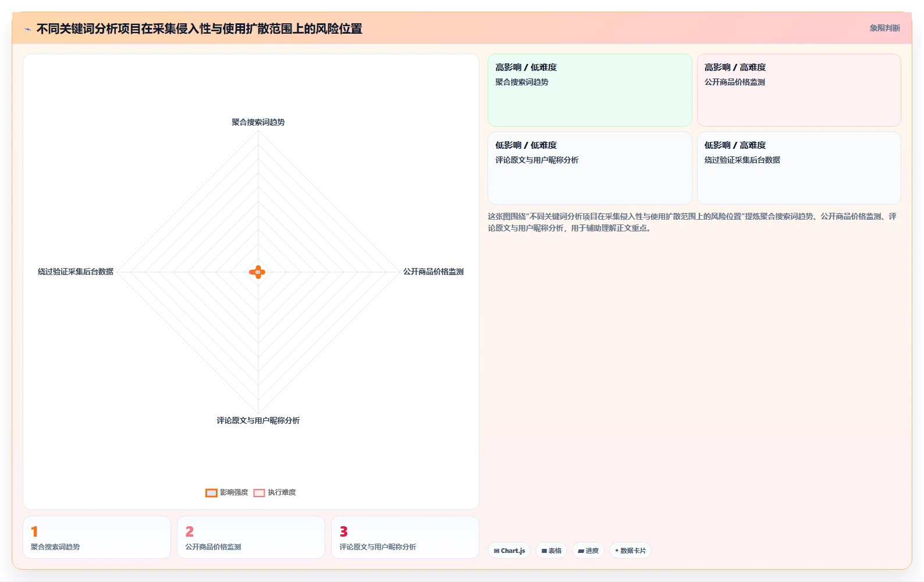Viewport: 924px width, 582px height.
Task: Click the 数据卡片 tag chip
Action: (x=630, y=551)
